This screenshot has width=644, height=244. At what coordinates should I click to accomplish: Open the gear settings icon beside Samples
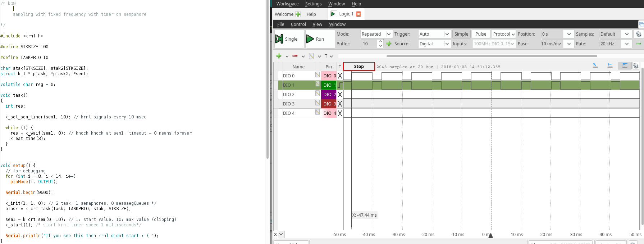[639, 34]
